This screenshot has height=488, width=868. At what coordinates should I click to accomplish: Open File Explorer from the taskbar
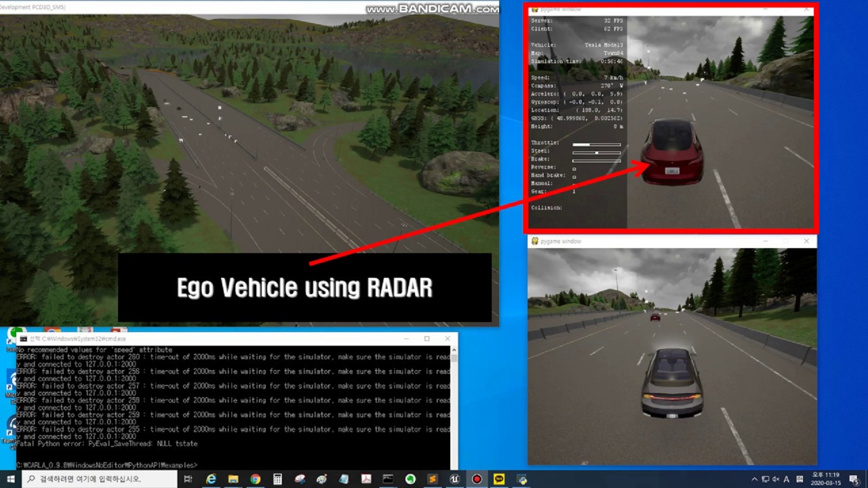tap(233, 479)
